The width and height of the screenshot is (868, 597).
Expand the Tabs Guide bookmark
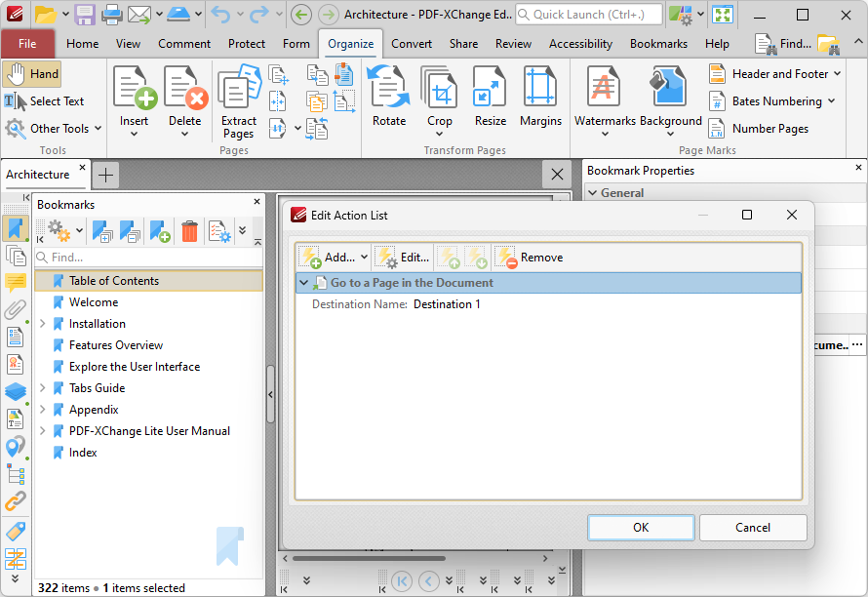pyautogui.click(x=42, y=388)
